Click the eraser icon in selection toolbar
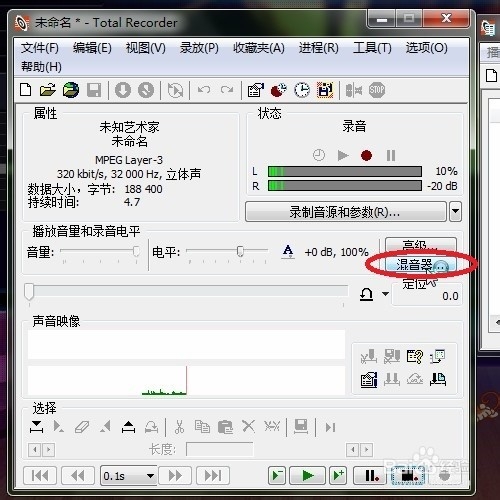This screenshot has height=500, width=500. (82, 427)
